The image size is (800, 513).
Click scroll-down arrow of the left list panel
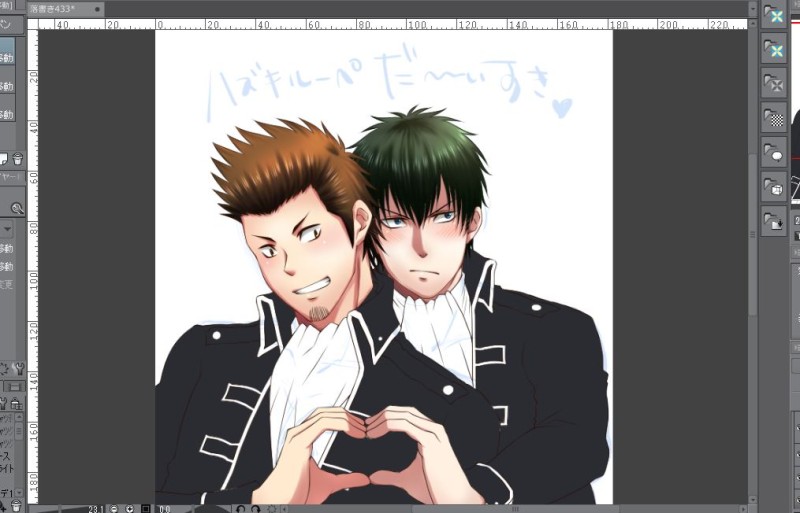coord(19,492)
